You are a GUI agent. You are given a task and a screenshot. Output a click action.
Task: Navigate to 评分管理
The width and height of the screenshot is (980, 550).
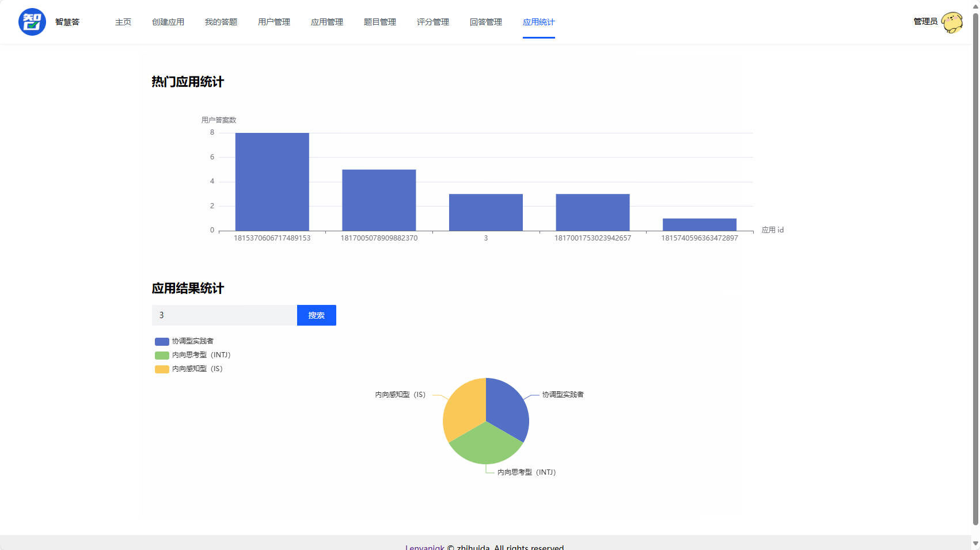(433, 22)
